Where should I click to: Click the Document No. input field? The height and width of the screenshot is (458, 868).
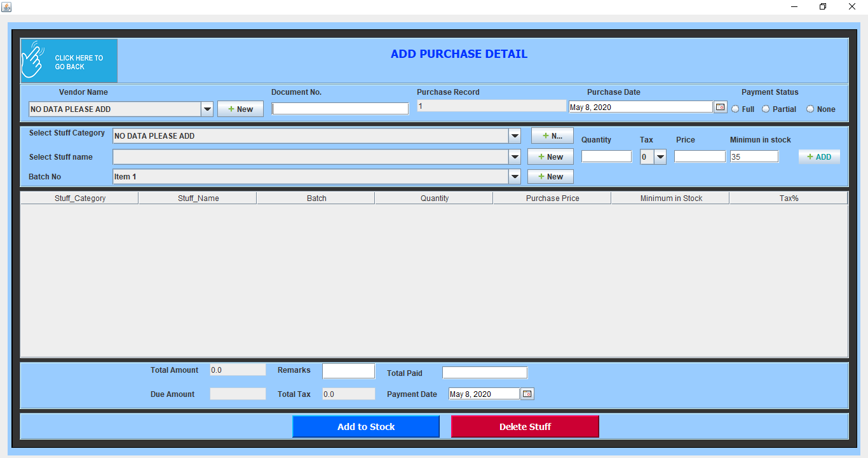(x=340, y=109)
